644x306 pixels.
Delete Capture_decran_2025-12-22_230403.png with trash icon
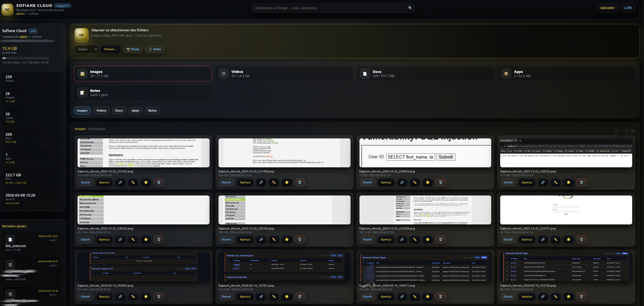point(440,182)
